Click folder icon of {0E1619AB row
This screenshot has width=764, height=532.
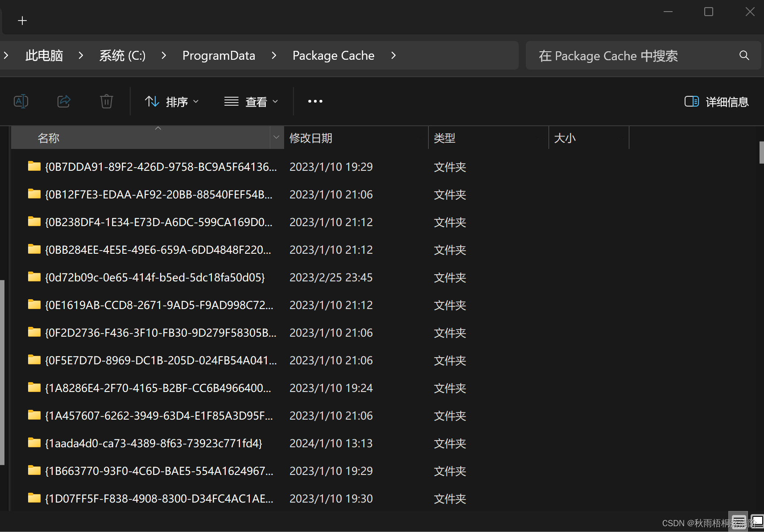[x=34, y=305]
